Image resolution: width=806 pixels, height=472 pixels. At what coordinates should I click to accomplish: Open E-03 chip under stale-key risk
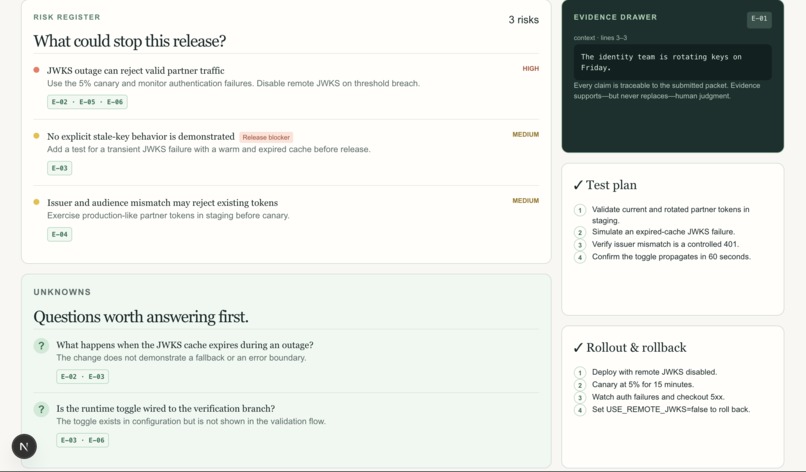[x=60, y=168]
